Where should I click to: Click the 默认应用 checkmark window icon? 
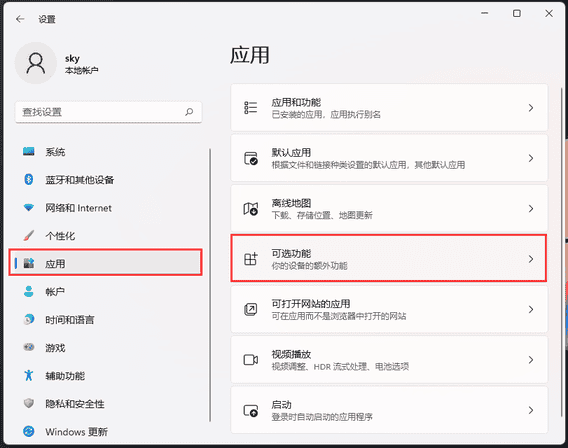pos(251,158)
